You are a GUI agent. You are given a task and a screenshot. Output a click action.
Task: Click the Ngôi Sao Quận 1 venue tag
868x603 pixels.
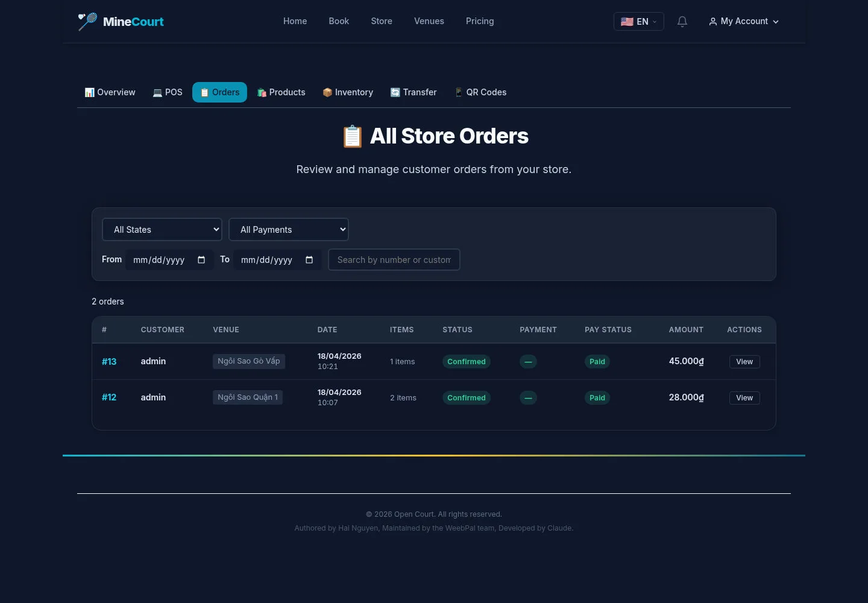248,397
